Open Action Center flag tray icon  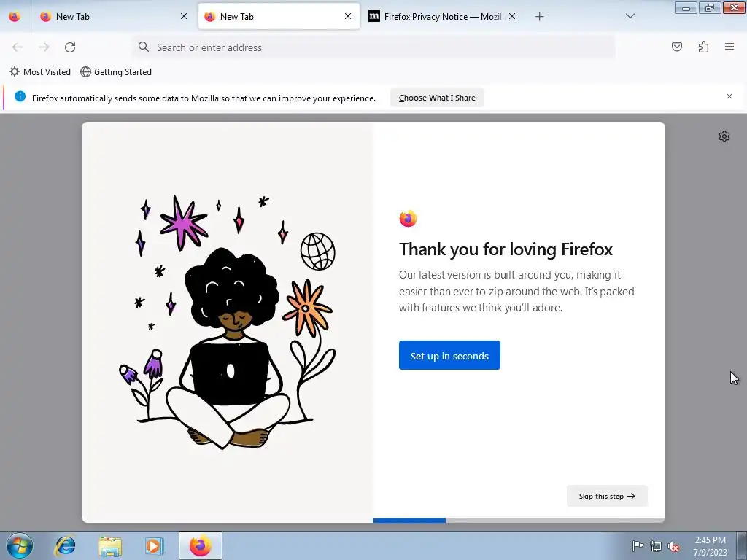[638, 546]
